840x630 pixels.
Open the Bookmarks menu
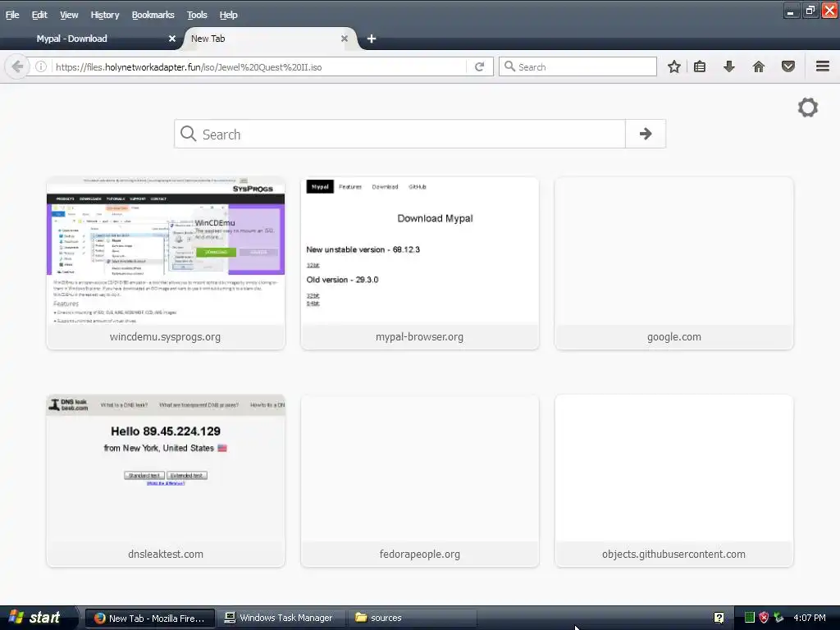click(x=153, y=15)
